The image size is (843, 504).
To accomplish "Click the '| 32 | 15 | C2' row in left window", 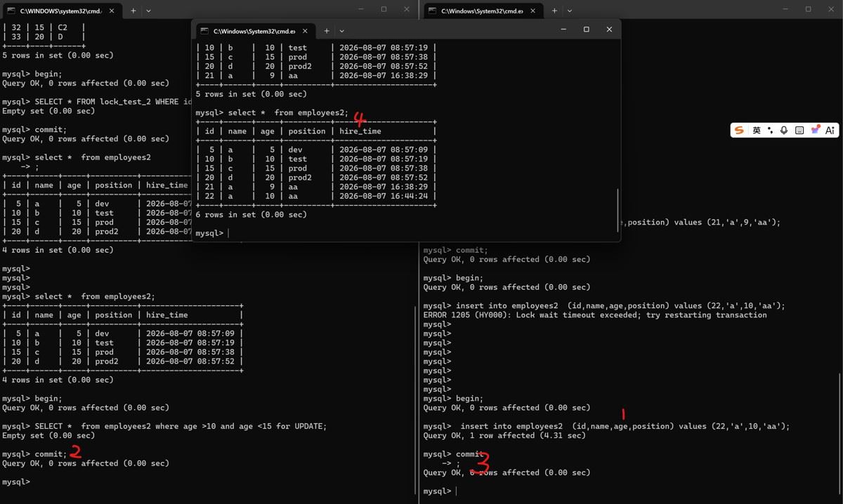I will 44,27.
